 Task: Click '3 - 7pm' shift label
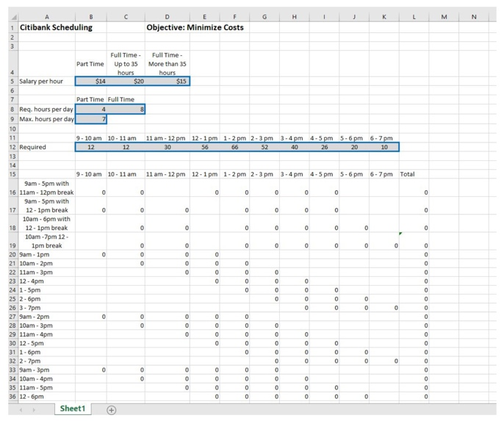(30, 308)
